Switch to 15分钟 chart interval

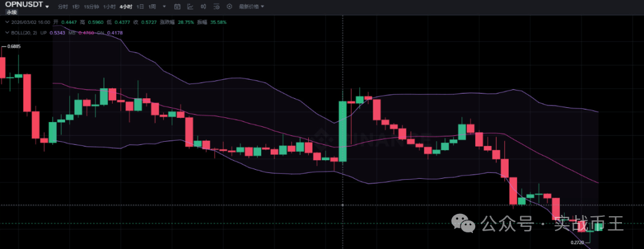tap(92, 7)
